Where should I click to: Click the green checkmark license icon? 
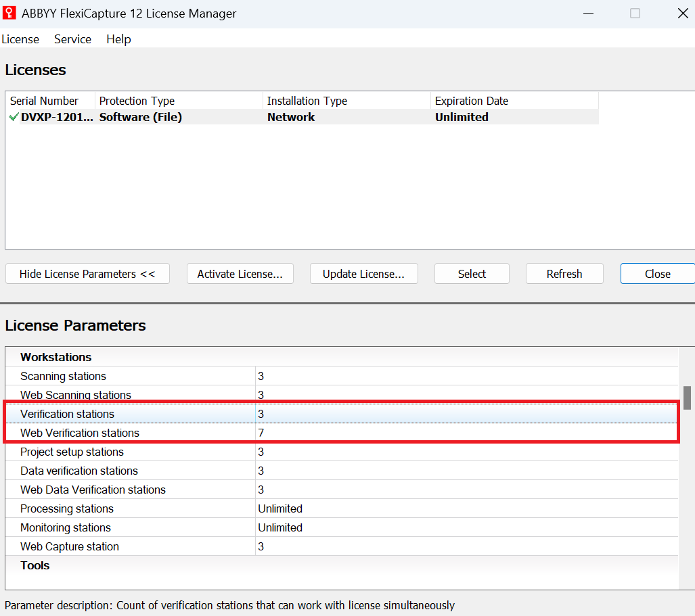click(14, 117)
